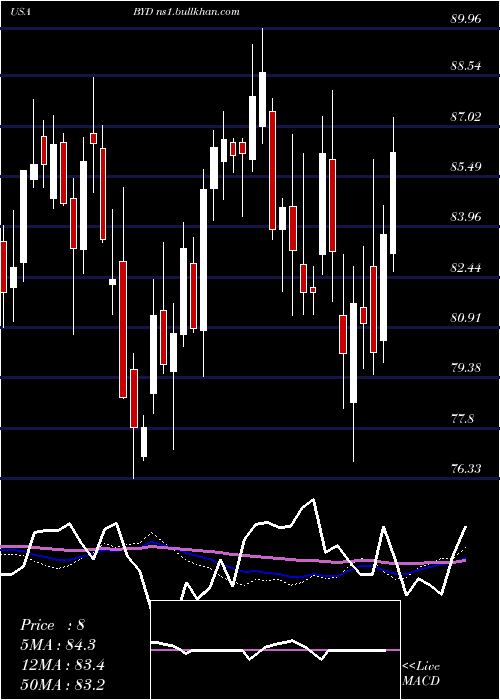Image resolution: width=500 pixels, height=700 pixels.
Task: Click the 87.02 price axis label
Action: click(x=467, y=117)
